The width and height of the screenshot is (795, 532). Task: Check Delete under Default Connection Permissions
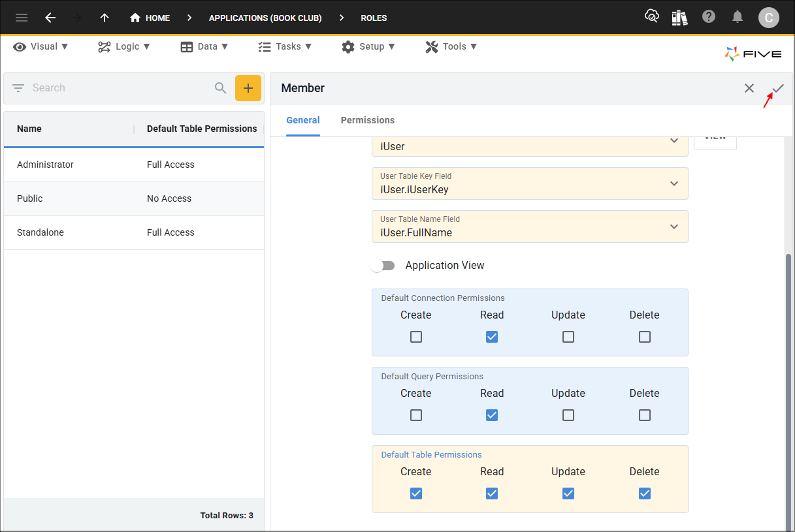645,337
